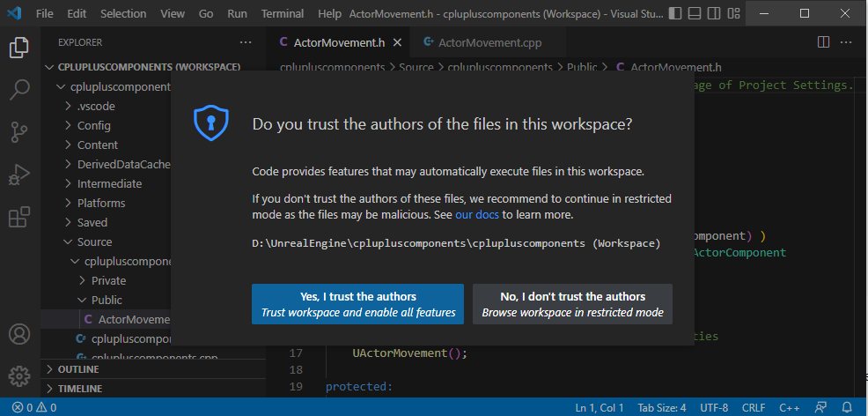Toggle secondary side bar layout icon
Viewport: 868px width, 416px height.
[714, 13]
